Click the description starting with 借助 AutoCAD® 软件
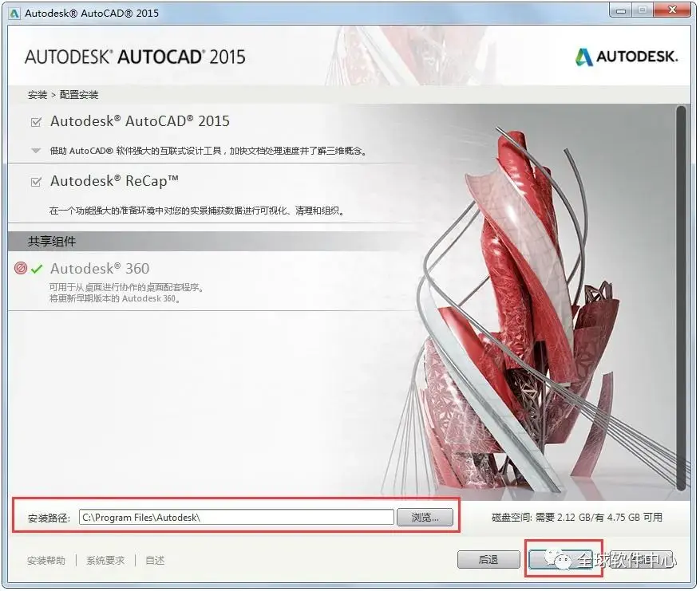The image size is (700, 591). pos(208,151)
